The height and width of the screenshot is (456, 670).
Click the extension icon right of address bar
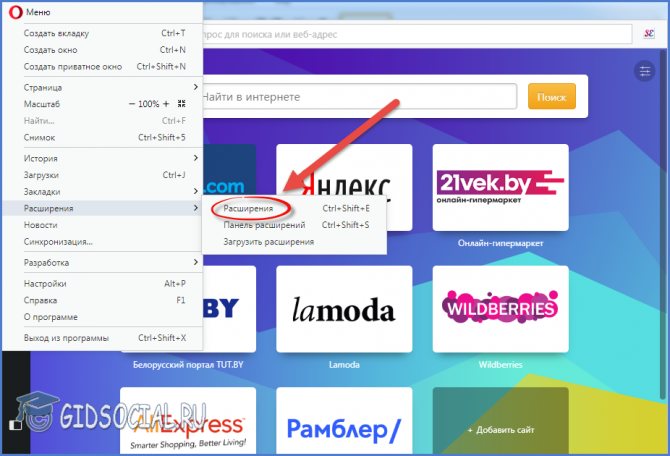649,33
